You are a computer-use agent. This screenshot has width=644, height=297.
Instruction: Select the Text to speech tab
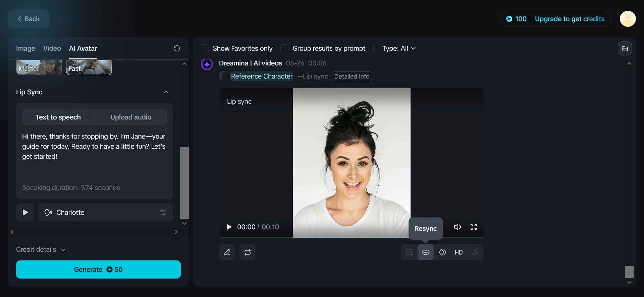tap(58, 117)
